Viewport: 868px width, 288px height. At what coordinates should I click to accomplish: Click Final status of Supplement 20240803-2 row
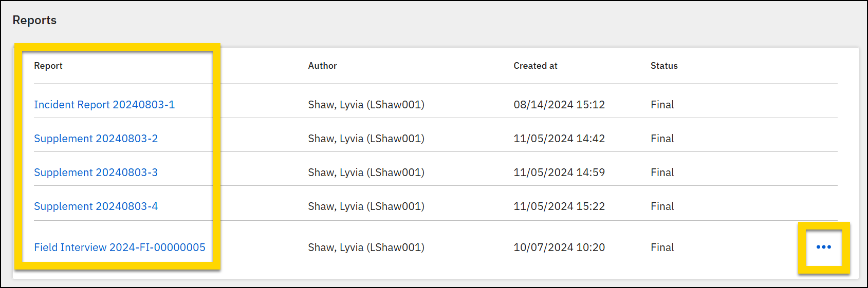[x=662, y=139]
